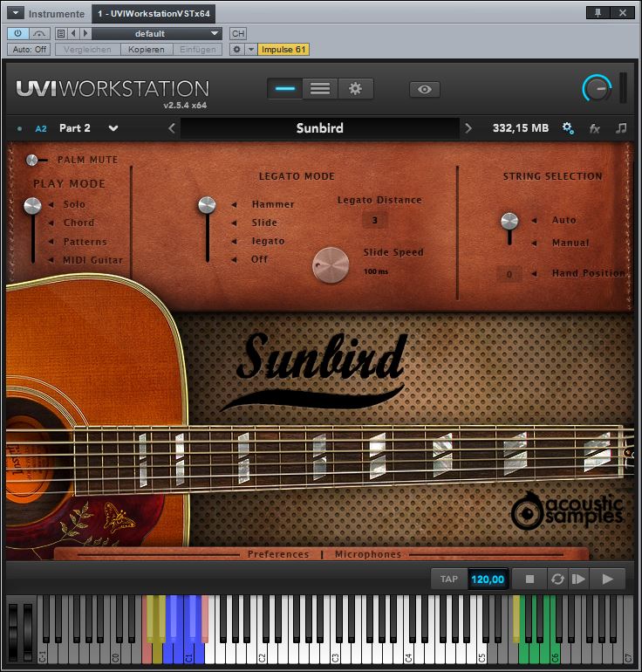
Task: Pin the plugin window
Action: [x=598, y=13]
